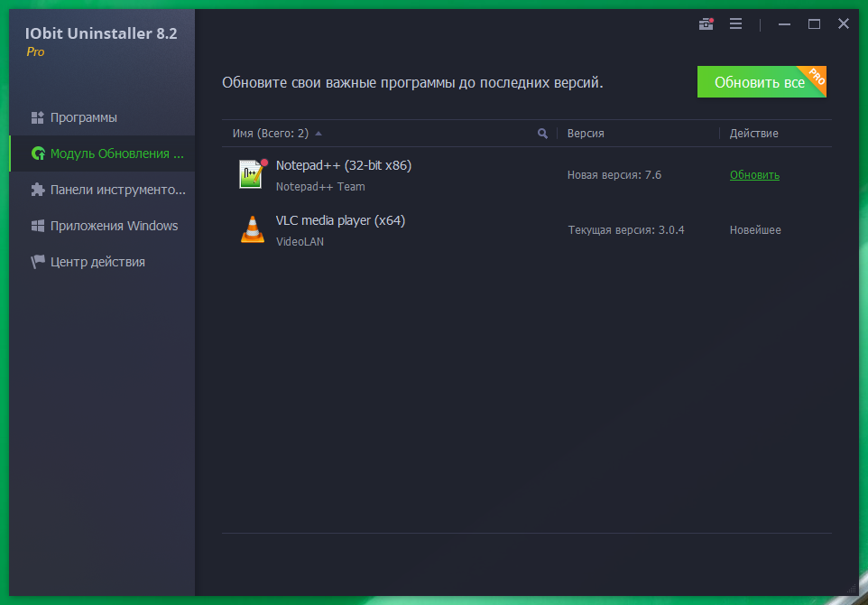868x605 pixels.
Task: Open Панели инструментов section
Action: pyautogui.click(x=102, y=190)
